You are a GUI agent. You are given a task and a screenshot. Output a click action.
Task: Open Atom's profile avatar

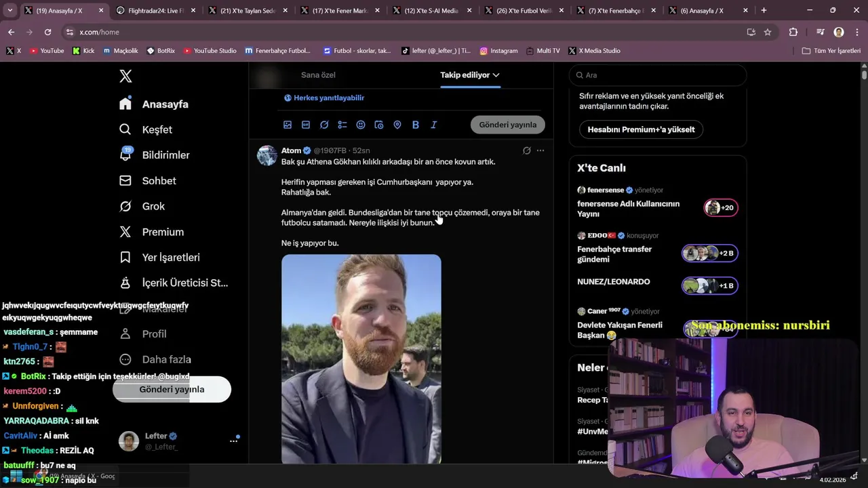tap(267, 155)
